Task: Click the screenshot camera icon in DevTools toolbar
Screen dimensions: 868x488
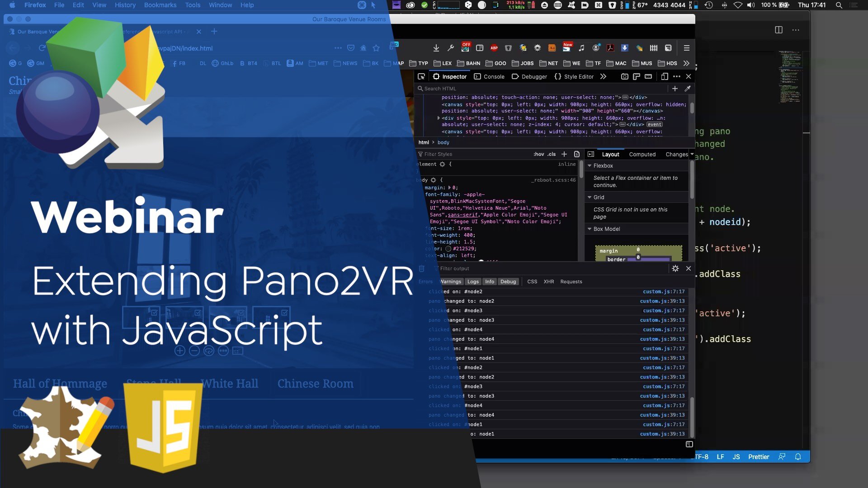Action: coord(624,76)
